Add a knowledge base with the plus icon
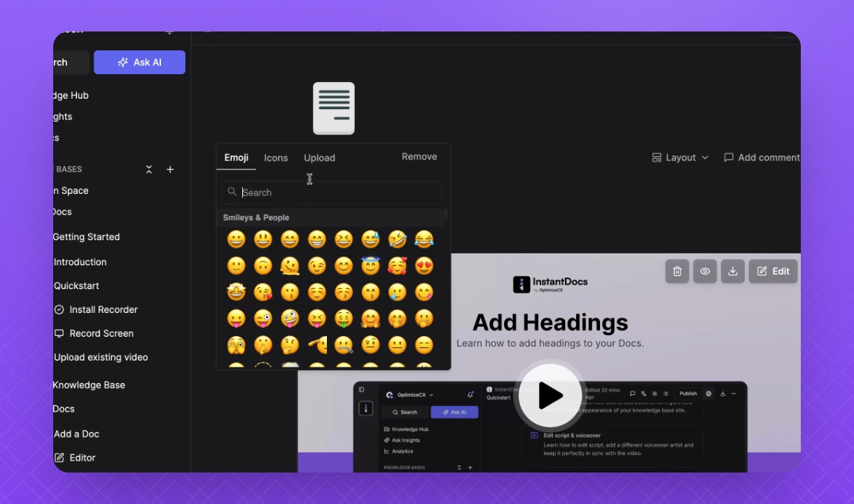The image size is (854, 504). tap(170, 169)
